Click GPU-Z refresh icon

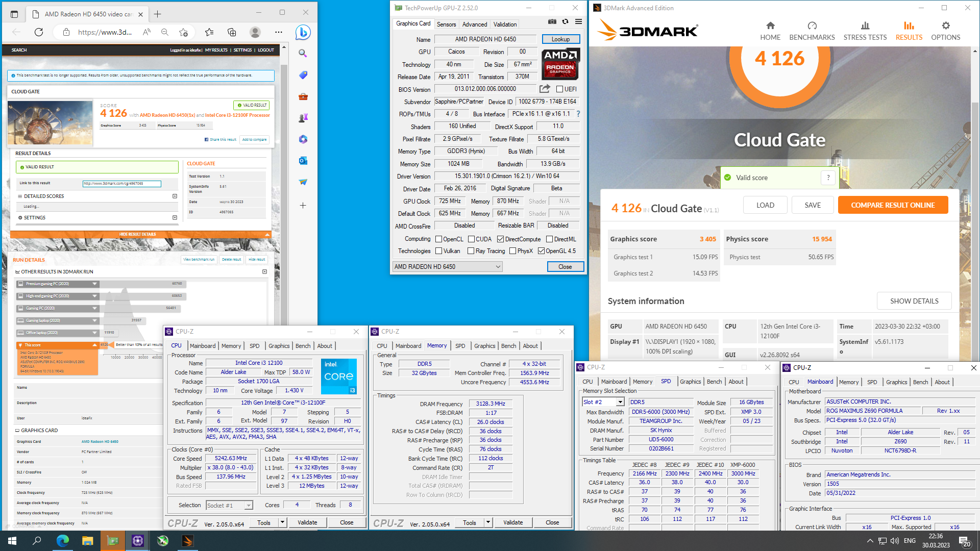(x=565, y=21)
